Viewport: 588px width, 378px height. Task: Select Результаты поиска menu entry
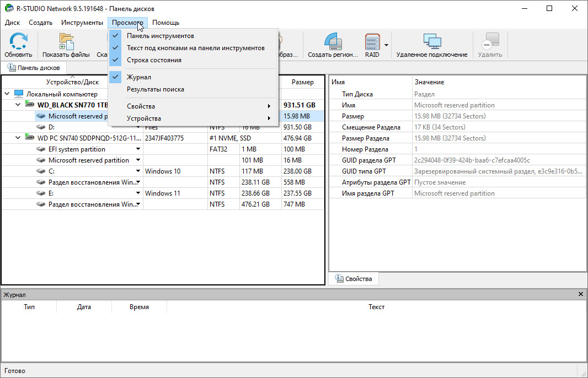(x=155, y=89)
